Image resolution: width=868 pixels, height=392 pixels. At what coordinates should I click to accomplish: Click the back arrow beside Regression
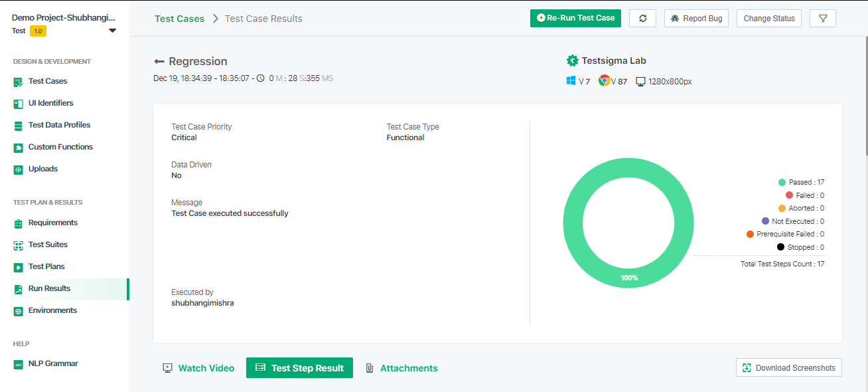159,61
